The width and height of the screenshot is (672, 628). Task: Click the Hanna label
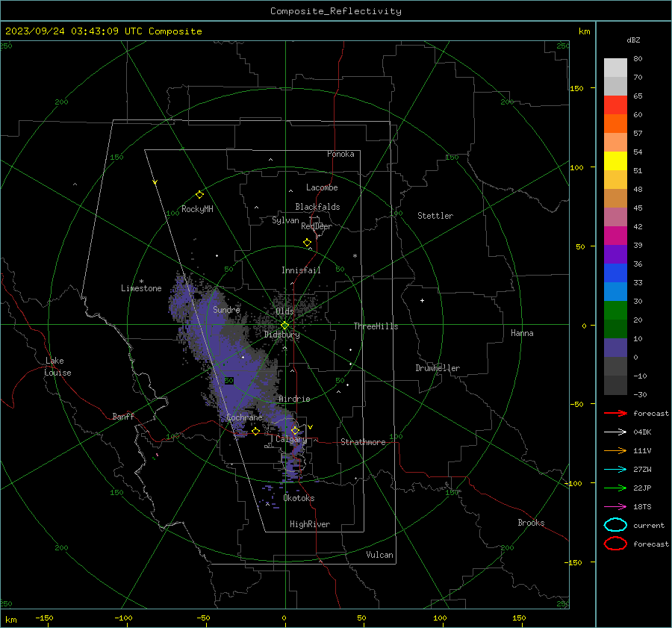(522, 333)
